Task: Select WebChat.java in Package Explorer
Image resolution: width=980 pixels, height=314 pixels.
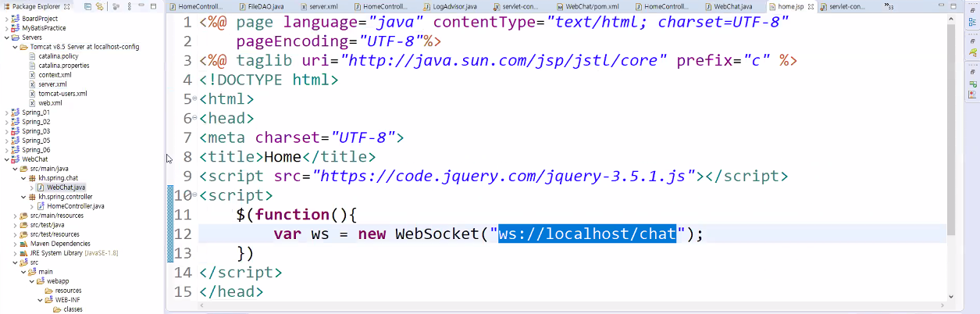Action: click(x=61, y=187)
